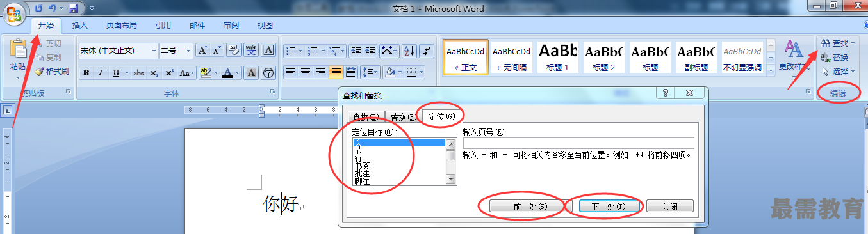This screenshot has height=234, width=868.
Task: Switch to the Mailings (邮件) tab
Action: click(x=197, y=26)
